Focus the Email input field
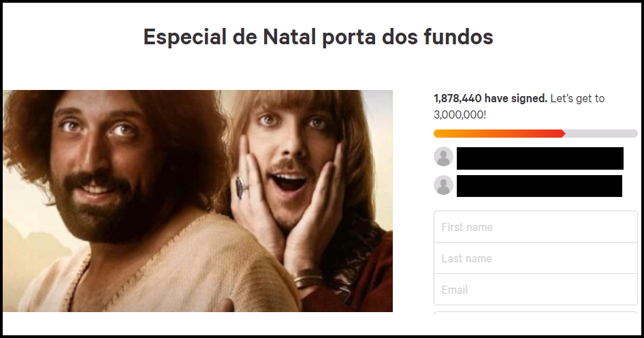 point(536,290)
